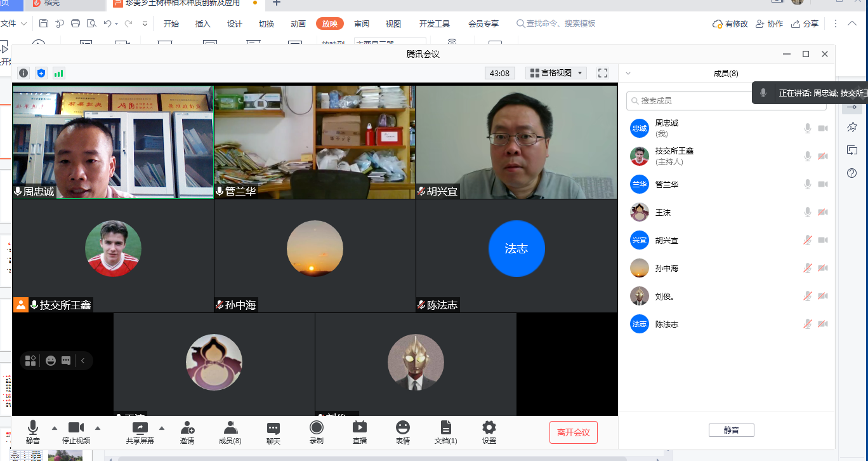868x461 pixels.
Task: Open the 聊天 chat panel
Action: [x=273, y=432]
